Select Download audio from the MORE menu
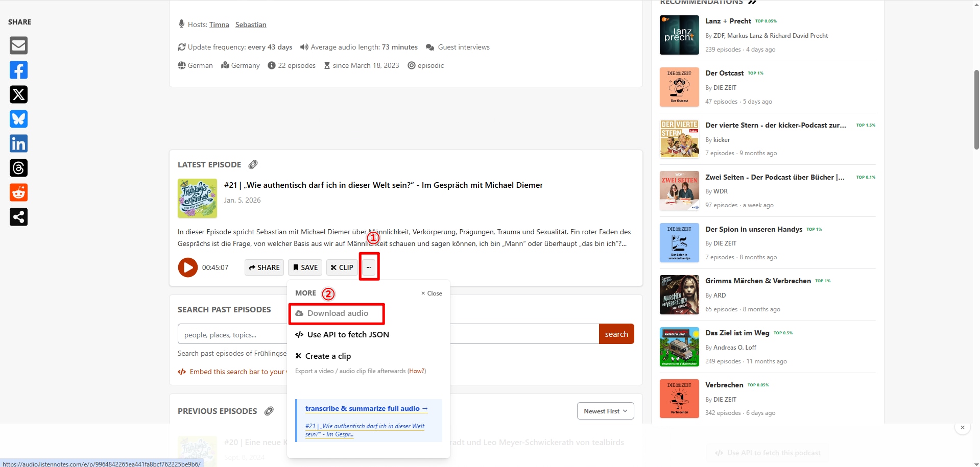The height and width of the screenshot is (467, 980). [x=337, y=313]
